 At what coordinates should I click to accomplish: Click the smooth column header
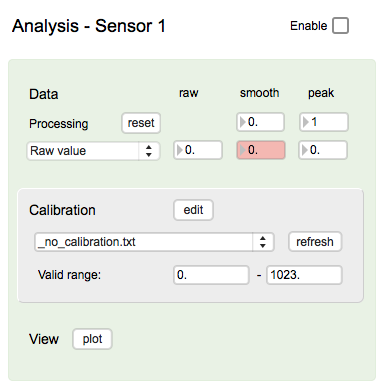point(260,93)
